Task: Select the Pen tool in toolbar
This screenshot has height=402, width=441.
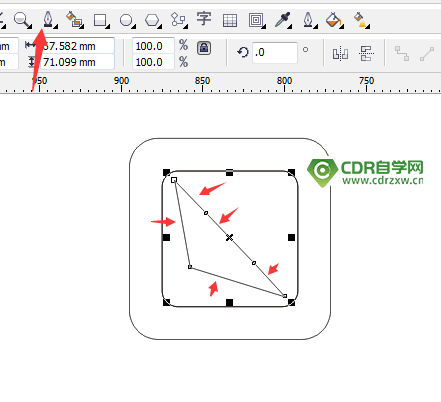Action: 48,19
